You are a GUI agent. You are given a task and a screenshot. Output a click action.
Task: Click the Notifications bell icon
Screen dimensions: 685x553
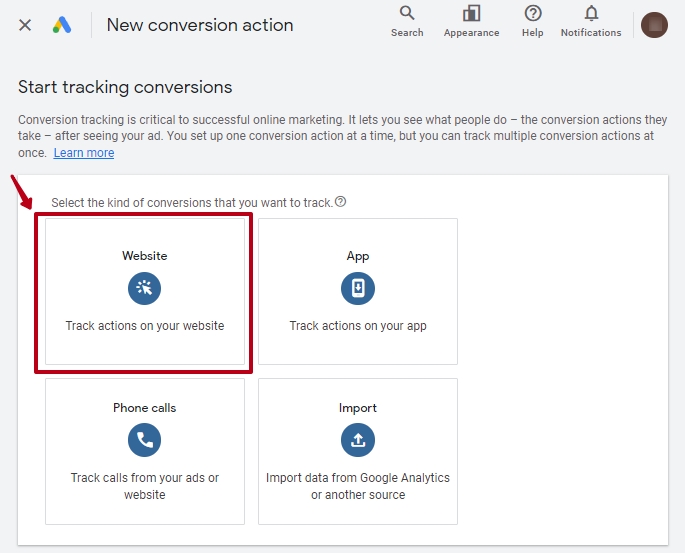tap(591, 13)
